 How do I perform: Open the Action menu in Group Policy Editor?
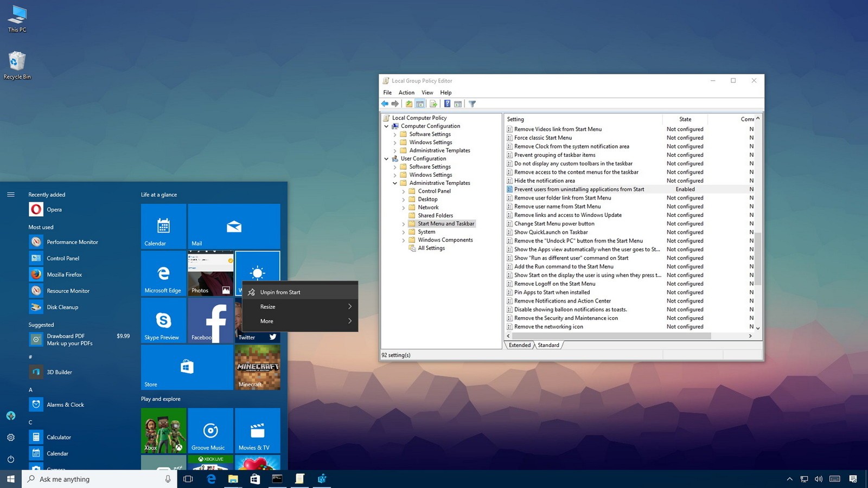[x=406, y=92]
